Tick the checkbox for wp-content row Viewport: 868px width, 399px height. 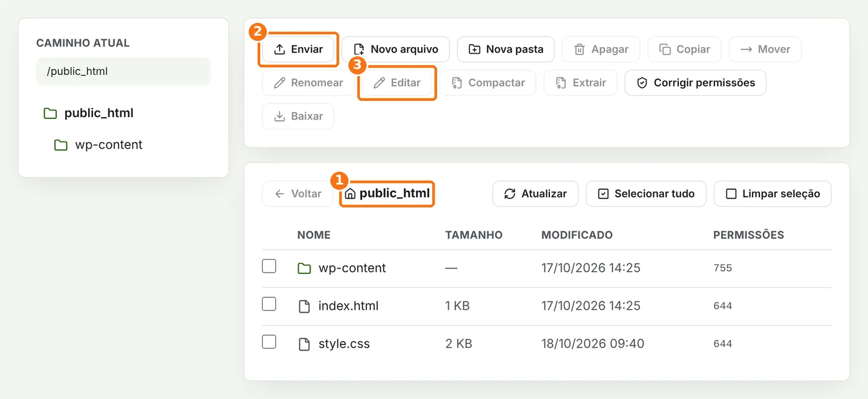point(269,266)
